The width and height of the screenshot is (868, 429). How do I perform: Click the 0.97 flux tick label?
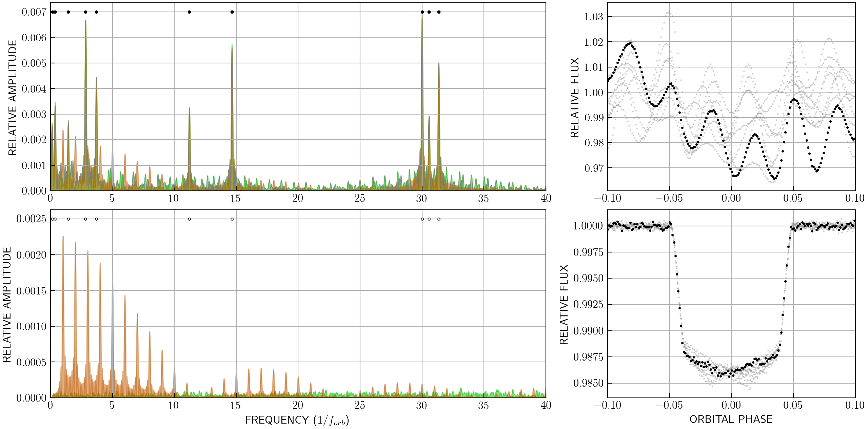click(x=594, y=168)
